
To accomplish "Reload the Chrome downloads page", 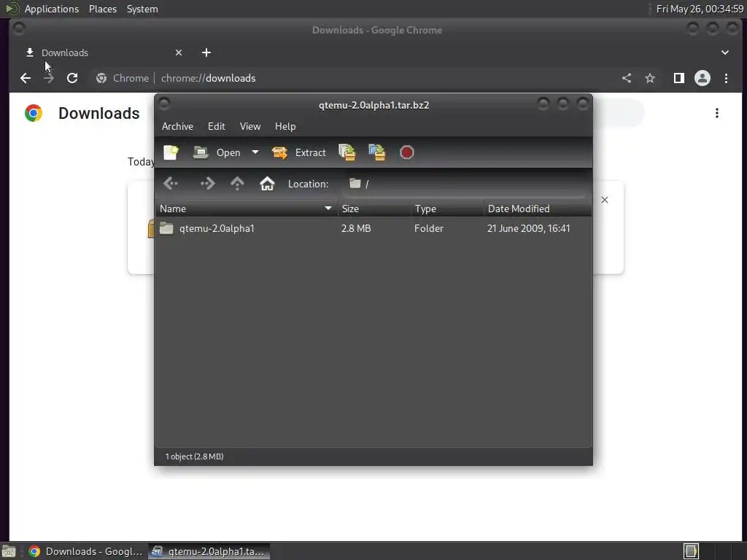I will (72, 78).
